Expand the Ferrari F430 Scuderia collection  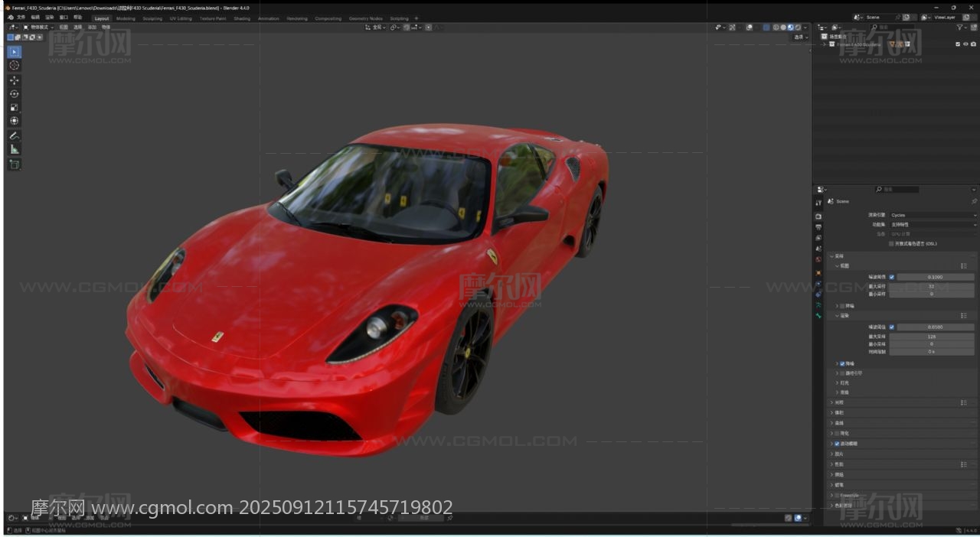click(x=824, y=44)
